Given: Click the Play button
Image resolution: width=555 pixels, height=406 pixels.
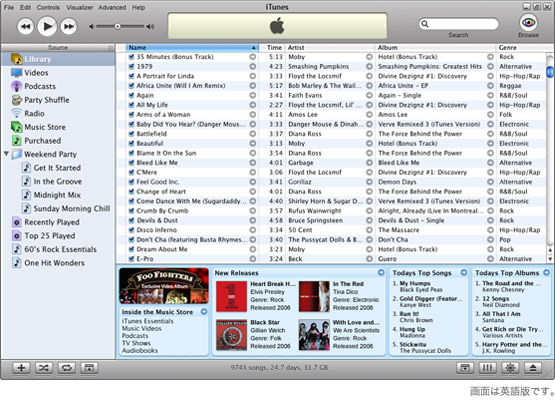Looking at the screenshot, I should 47,26.
